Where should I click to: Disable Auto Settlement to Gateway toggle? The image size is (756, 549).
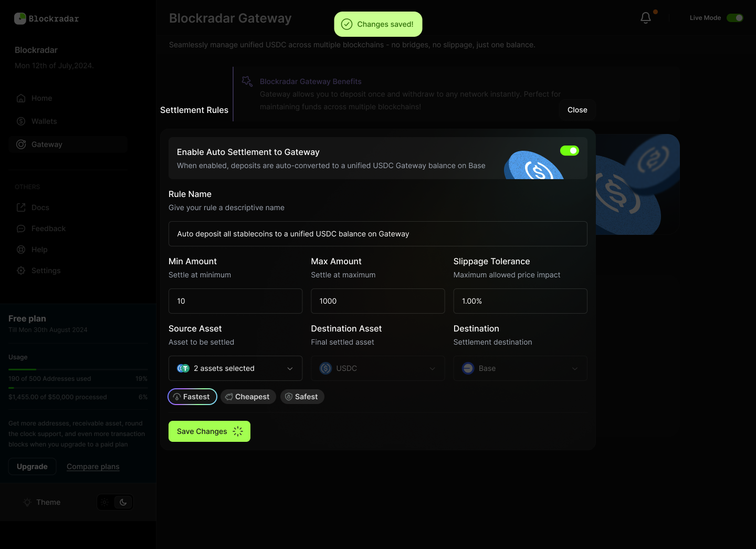(570, 151)
